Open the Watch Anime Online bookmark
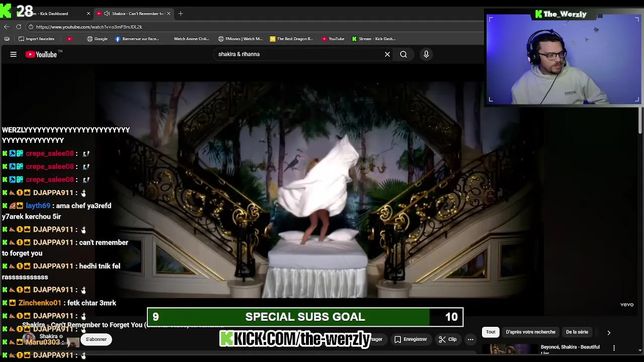Screen dimensions: 644x362 [191, 39]
